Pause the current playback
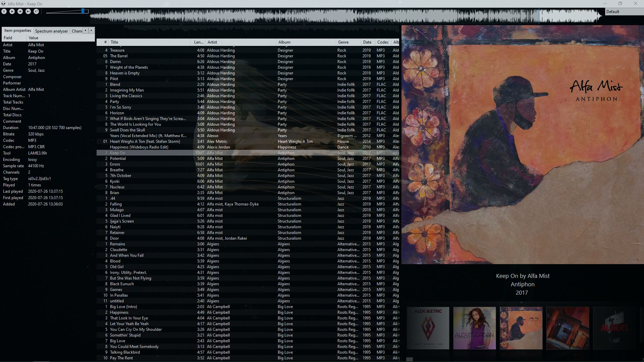 coord(4,11)
